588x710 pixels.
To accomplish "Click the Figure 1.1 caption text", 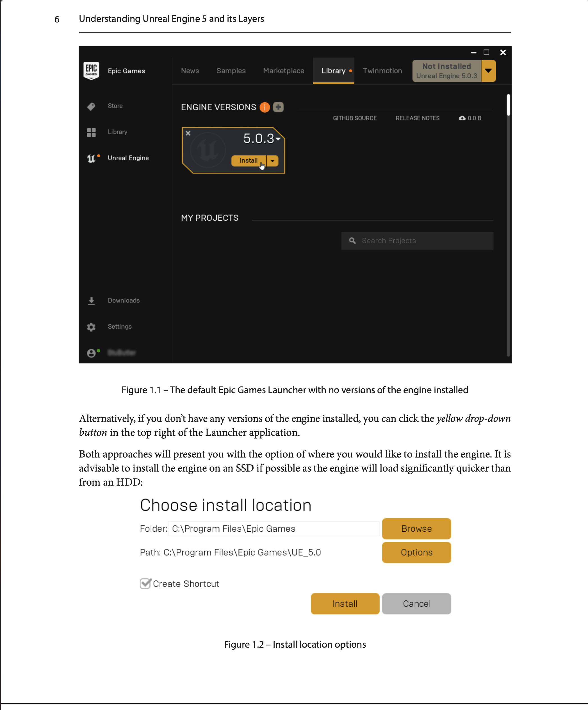I will pos(295,390).
